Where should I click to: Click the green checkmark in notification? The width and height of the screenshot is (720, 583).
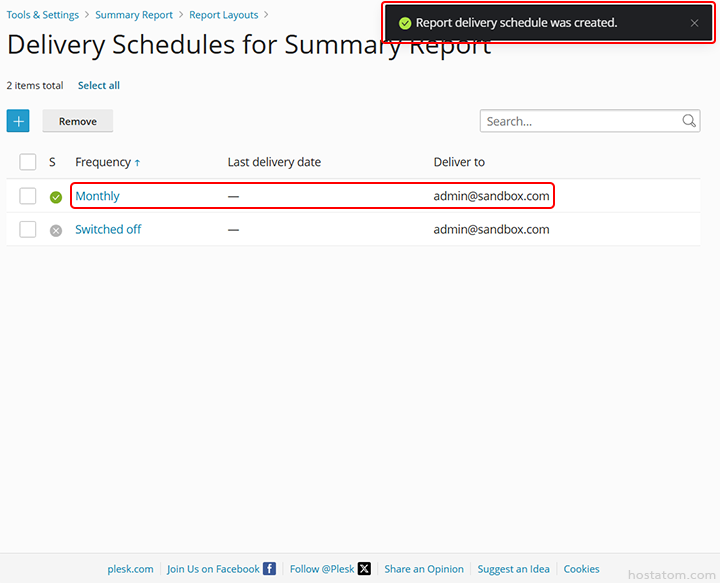pyautogui.click(x=405, y=23)
